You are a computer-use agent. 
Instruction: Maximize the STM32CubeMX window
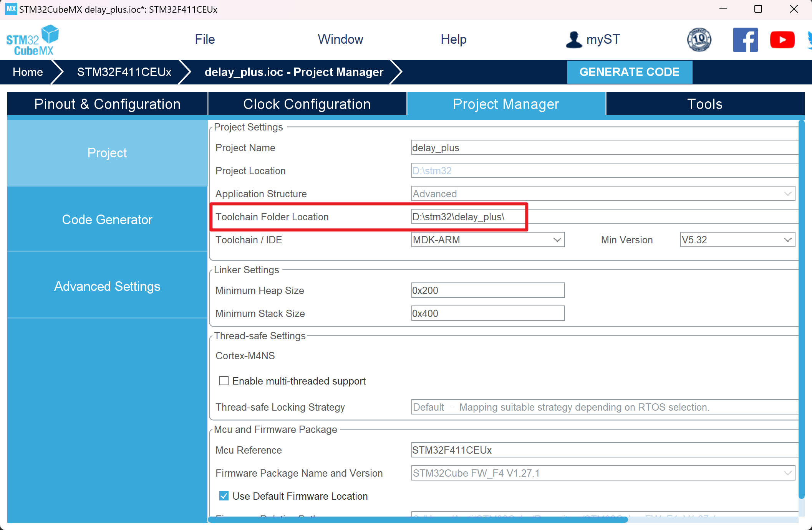tap(758, 9)
